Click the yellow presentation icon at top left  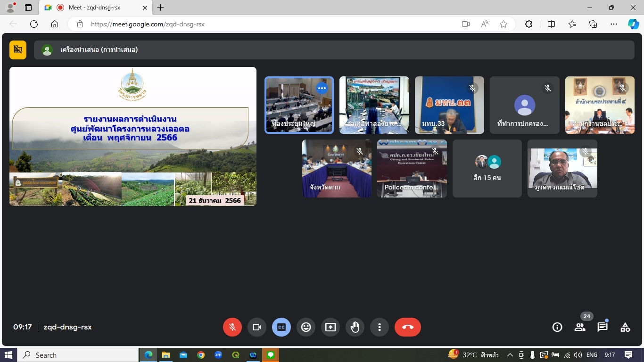[18, 49]
